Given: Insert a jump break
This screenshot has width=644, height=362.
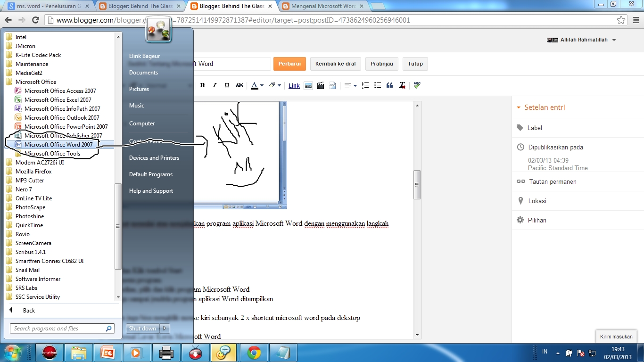Looking at the screenshot, I should click(x=333, y=85).
